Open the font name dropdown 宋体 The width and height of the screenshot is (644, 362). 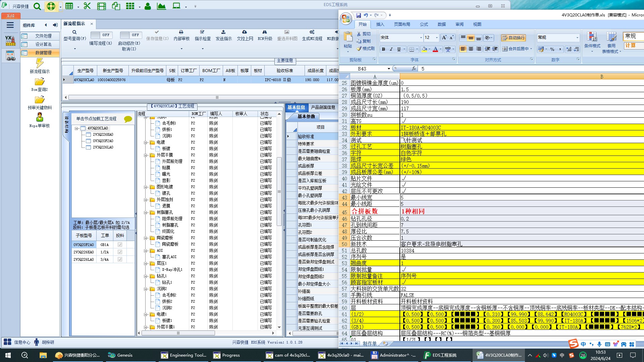[421, 38]
